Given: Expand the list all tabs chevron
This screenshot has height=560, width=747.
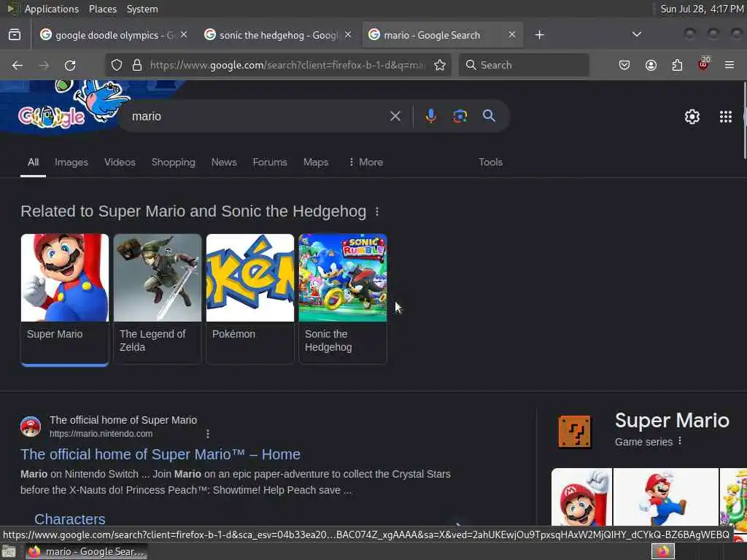Looking at the screenshot, I should tap(636, 34).
